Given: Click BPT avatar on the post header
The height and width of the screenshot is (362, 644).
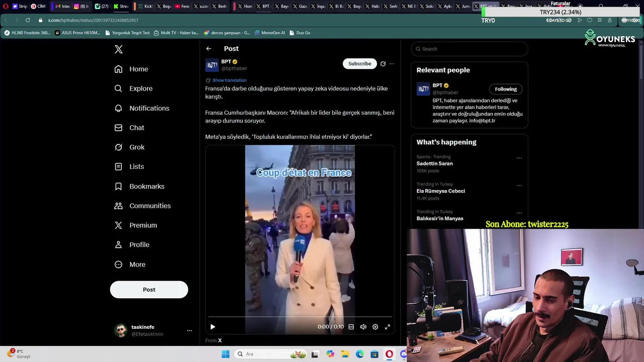Looking at the screenshot, I should [212, 65].
